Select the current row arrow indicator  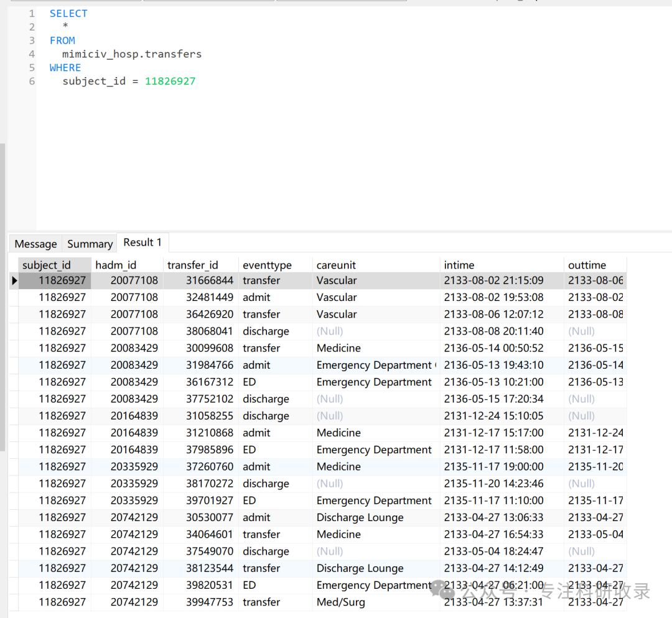pos(14,280)
